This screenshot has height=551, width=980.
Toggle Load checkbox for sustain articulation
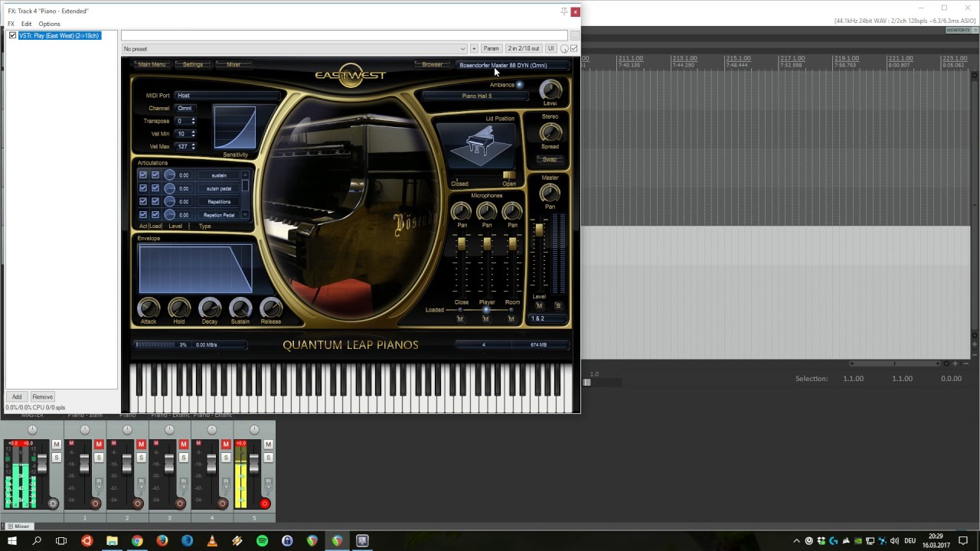pyautogui.click(x=155, y=175)
